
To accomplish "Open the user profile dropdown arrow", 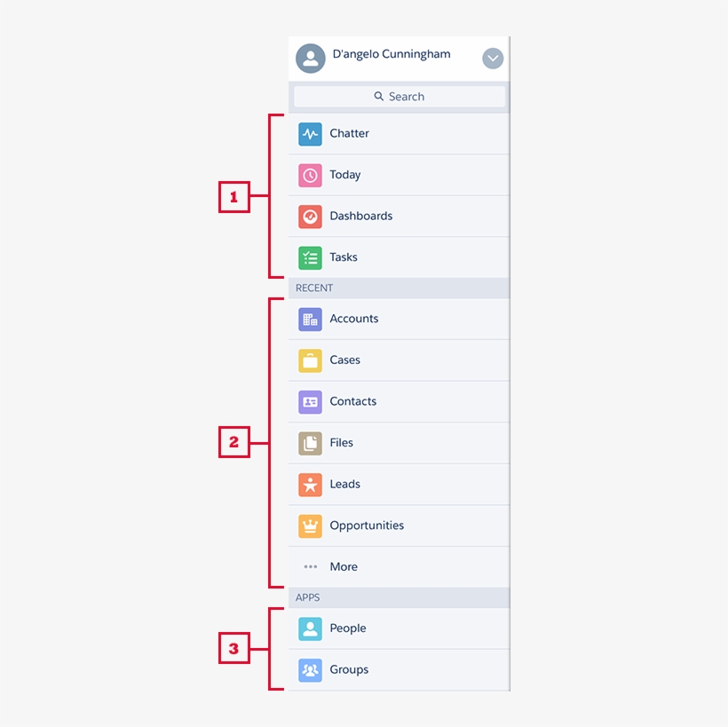I will [x=493, y=58].
